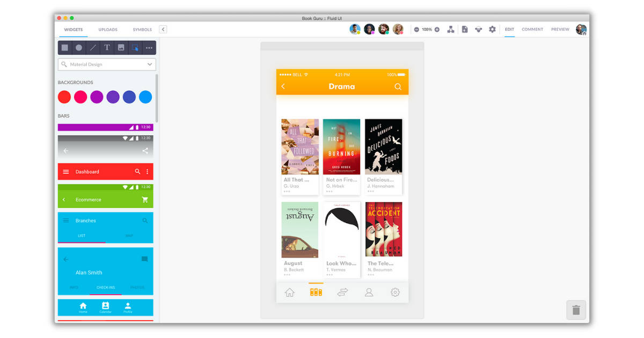Open the project sitemap view

[x=450, y=29]
